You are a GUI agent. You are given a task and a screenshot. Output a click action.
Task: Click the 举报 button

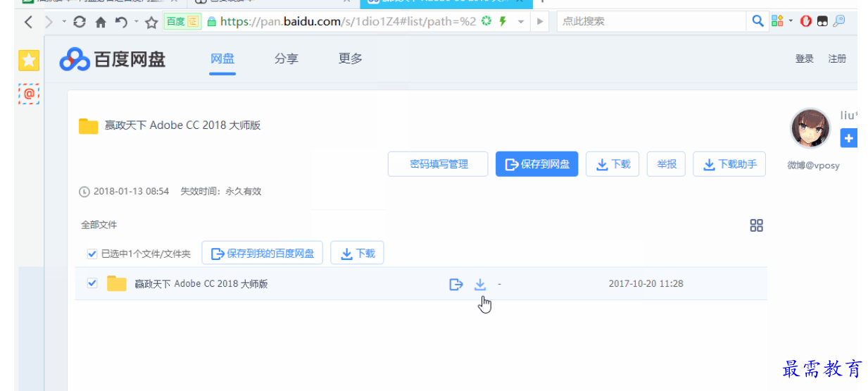click(x=667, y=164)
